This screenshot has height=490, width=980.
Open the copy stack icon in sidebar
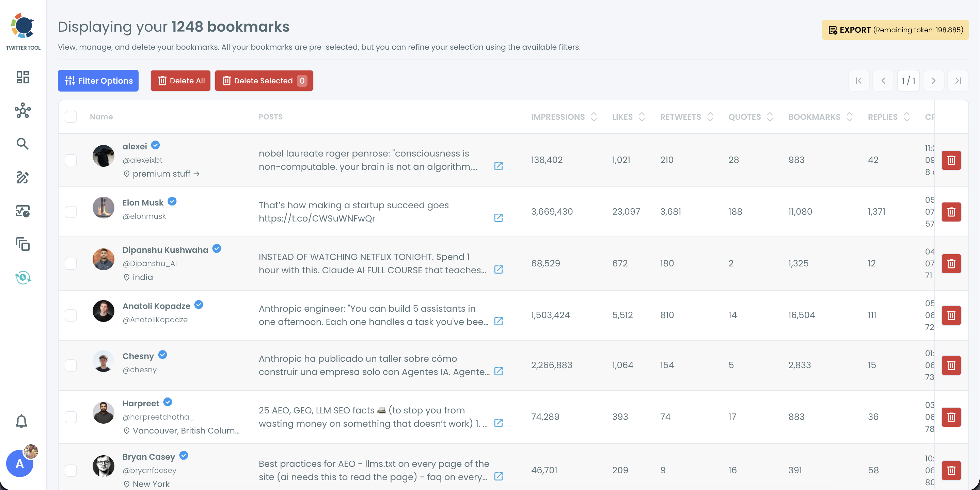coord(23,244)
